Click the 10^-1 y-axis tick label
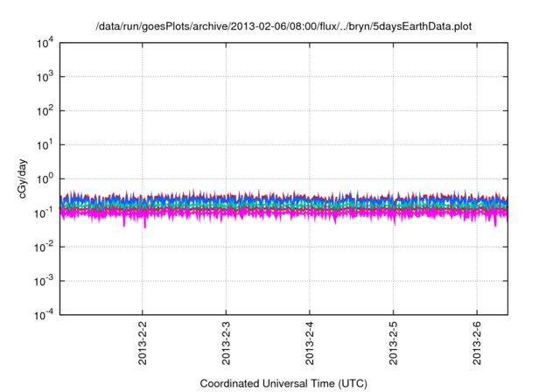The image size is (560, 392). tap(44, 213)
